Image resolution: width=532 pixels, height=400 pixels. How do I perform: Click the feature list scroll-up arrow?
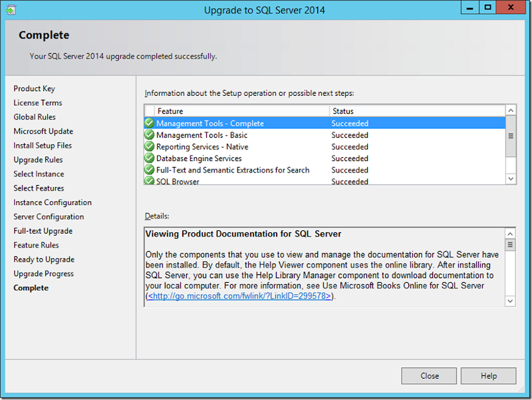coord(511,110)
